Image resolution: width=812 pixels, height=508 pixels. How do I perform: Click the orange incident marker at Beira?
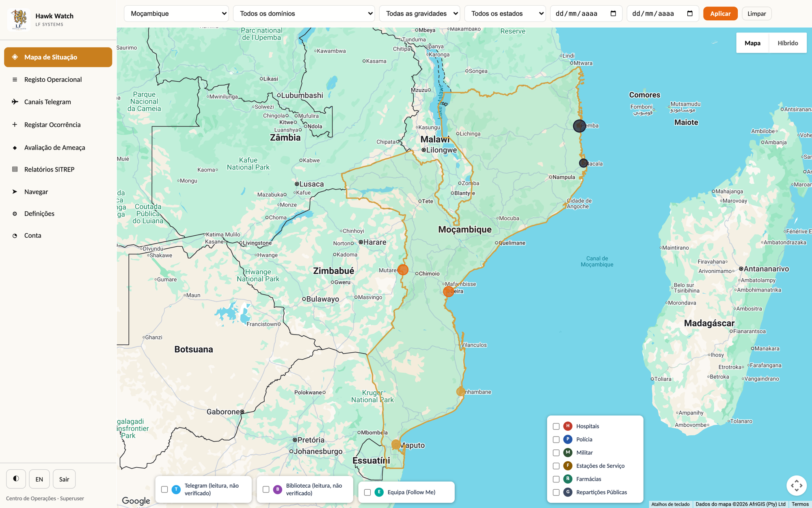[x=449, y=291]
